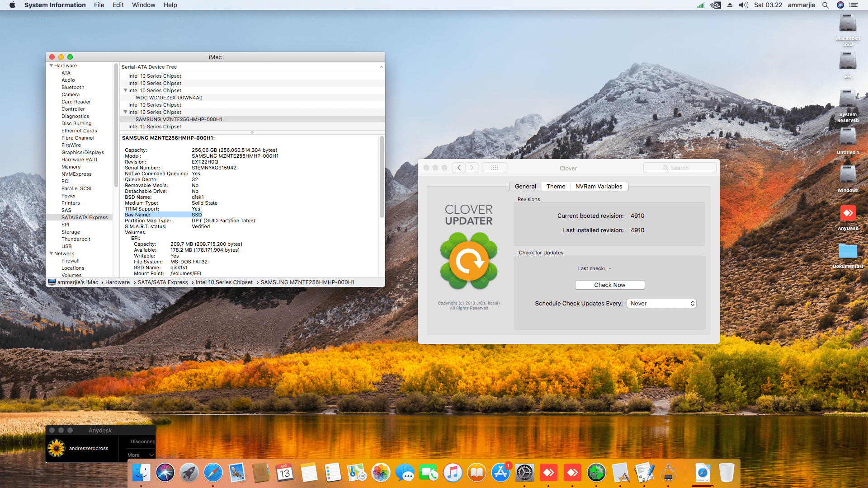Screen dimensions: 868x488
Task: Open AnyDesk desktop shortcut icon
Action: click(x=848, y=213)
